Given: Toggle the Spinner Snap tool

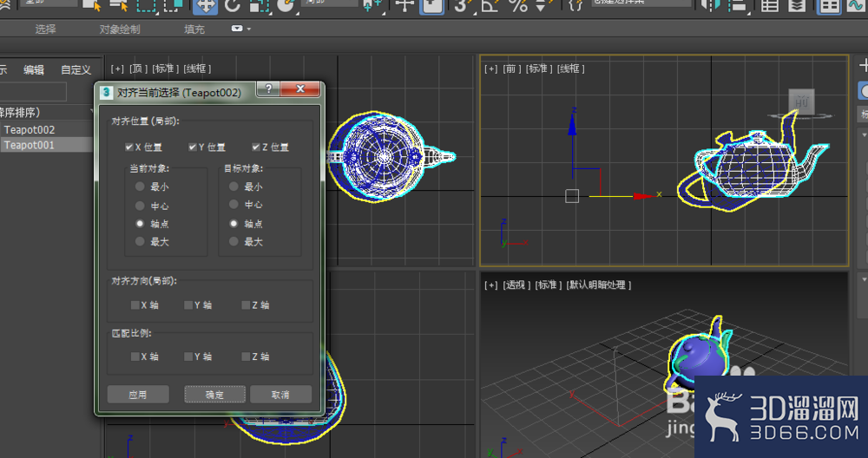Looking at the screenshot, I should pos(542,5).
